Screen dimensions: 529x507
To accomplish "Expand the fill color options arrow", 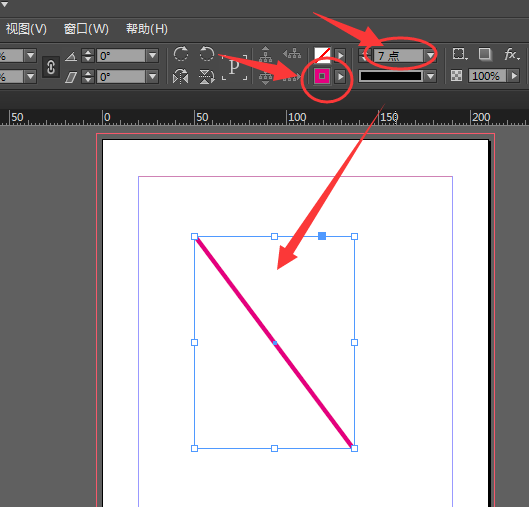I will [340, 55].
